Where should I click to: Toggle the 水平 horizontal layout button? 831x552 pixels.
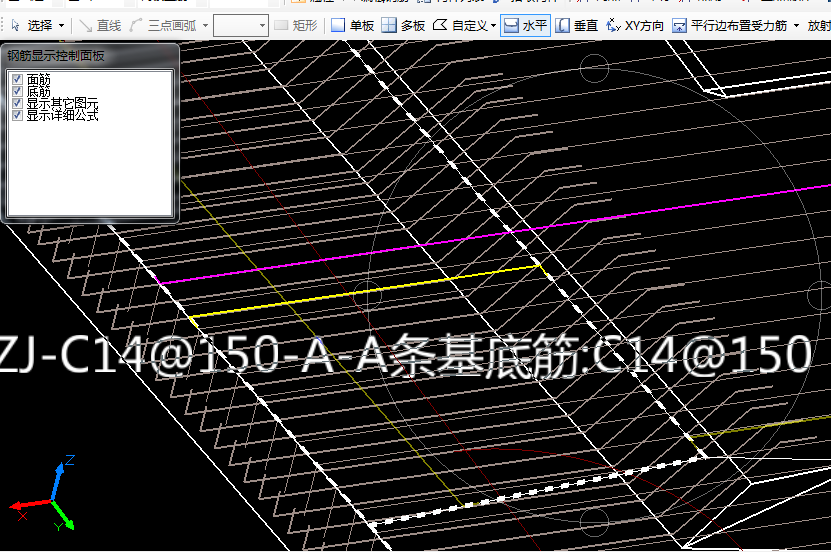tap(525, 25)
